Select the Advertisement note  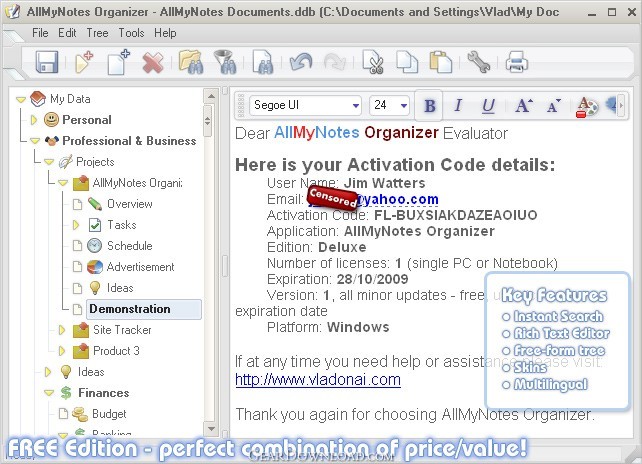(131, 267)
